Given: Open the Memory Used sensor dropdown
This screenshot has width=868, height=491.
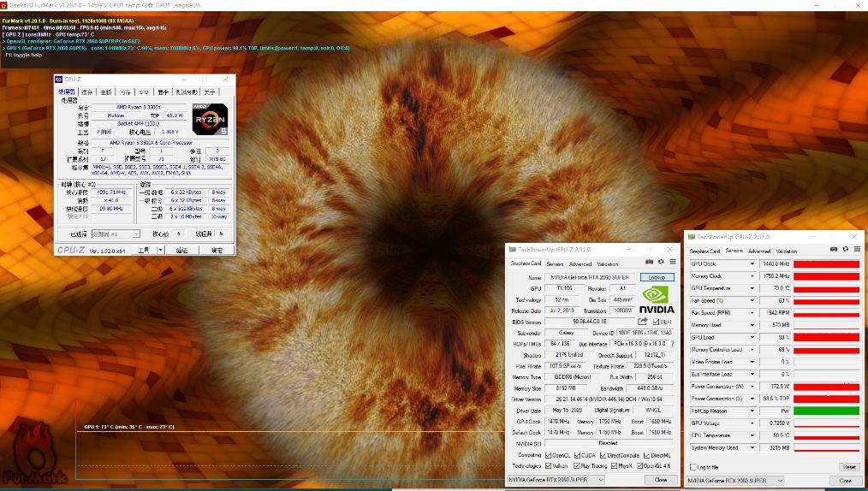Looking at the screenshot, I should (x=752, y=325).
